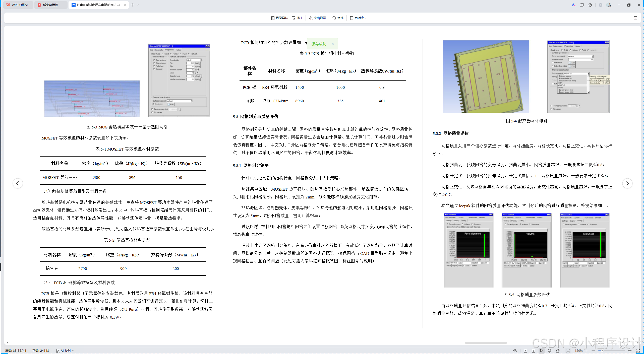This screenshot has width=644, height=354.
Task: Click the scroll-left arrow at bottom left
Action: (x=7, y=342)
